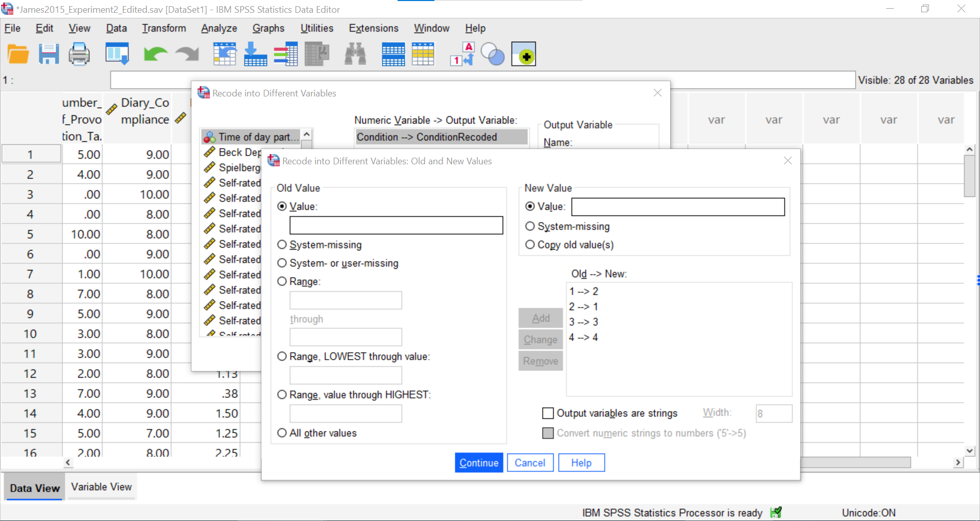980x521 pixels.
Task: Select the Range radio button
Action: (x=282, y=282)
